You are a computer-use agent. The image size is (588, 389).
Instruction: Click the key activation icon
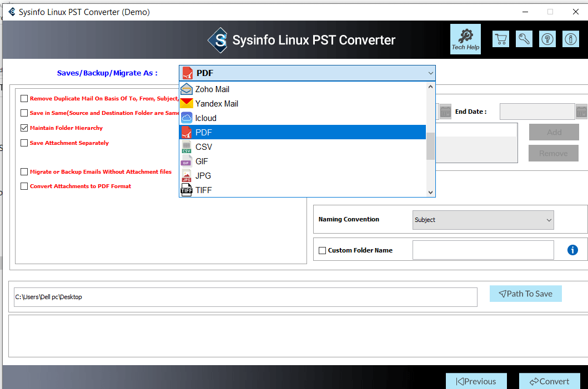click(524, 39)
